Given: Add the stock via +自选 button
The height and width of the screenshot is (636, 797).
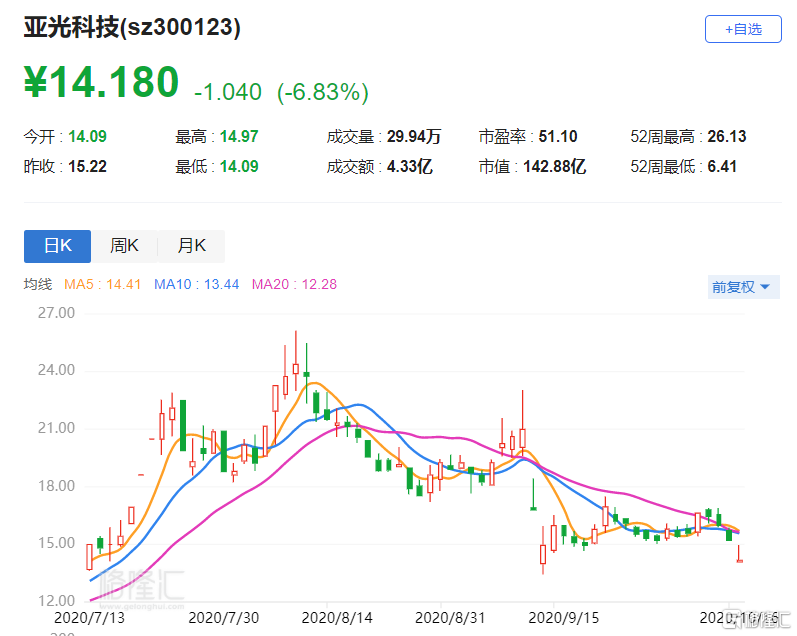Looking at the screenshot, I should tap(743, 29).
